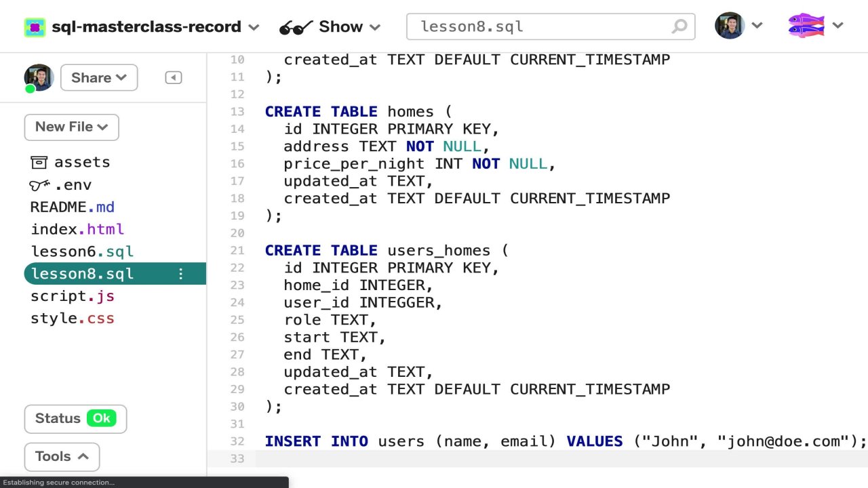Screen dimensions: 868x488
Task: Open script.js in the editor
Action: pyautogui.click(x=73, y=296)
